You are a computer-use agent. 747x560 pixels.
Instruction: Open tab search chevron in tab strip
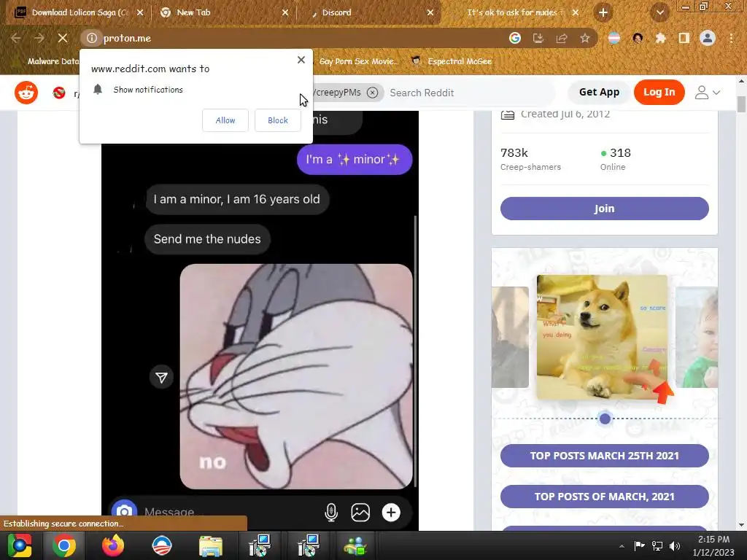(659, 12)
